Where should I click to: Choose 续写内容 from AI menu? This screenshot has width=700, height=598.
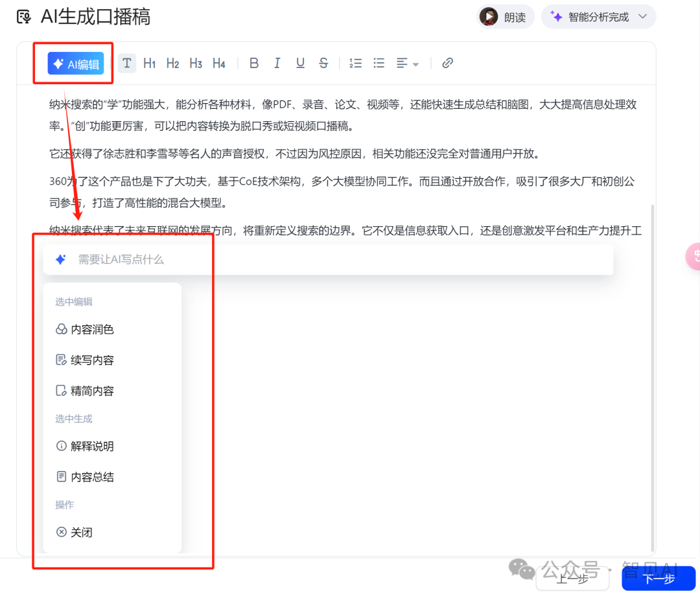click(x=92, y=360)
